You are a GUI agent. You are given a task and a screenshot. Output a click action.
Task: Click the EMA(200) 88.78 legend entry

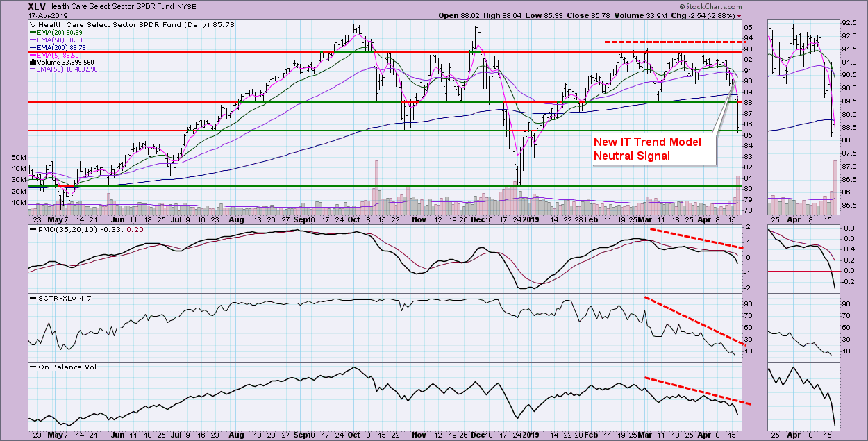coord(59,47)
